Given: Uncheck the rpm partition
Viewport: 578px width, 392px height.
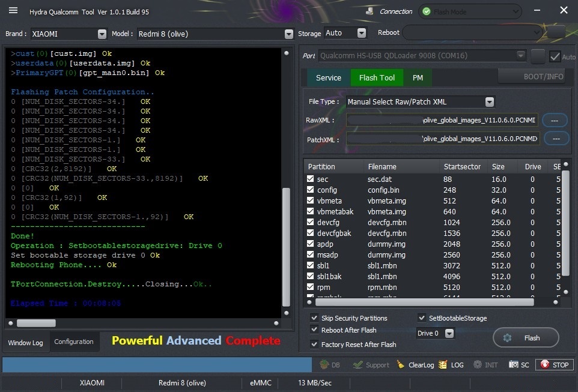Looking at the screenshot, I should tap(311, 286).
